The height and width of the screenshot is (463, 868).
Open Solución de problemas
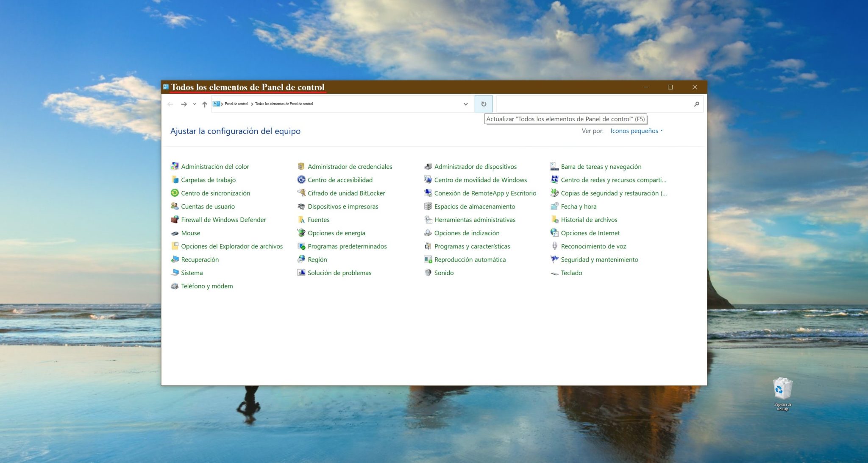(339, 273)
